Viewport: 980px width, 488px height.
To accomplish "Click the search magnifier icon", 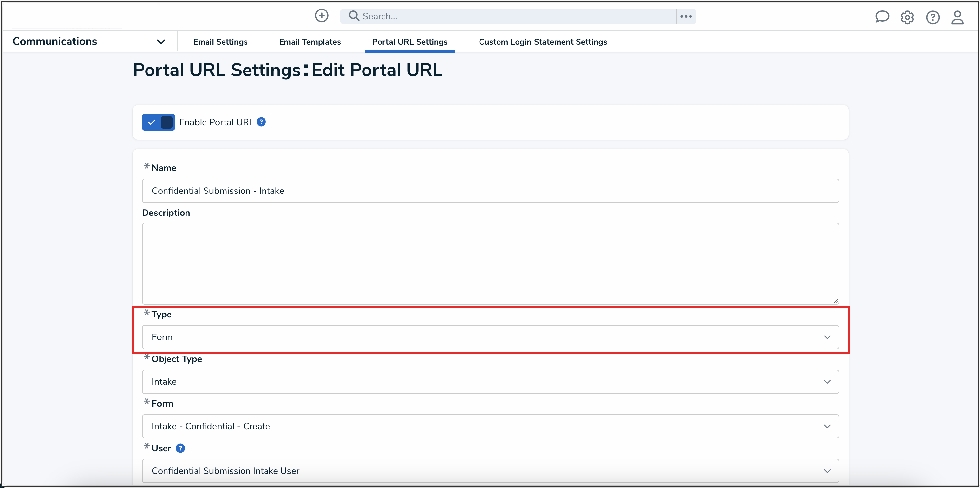I will point(354,16).
